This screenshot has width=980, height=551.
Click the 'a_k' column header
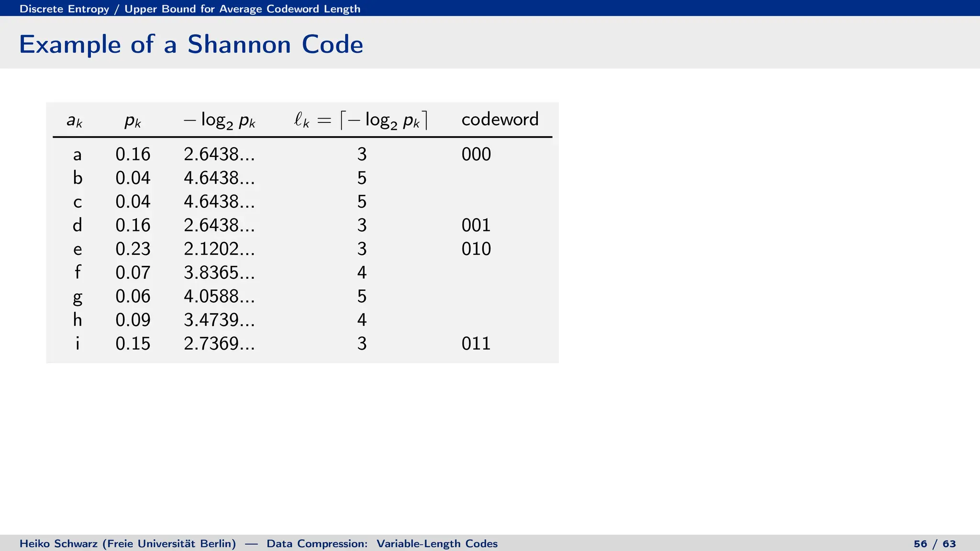75,121
